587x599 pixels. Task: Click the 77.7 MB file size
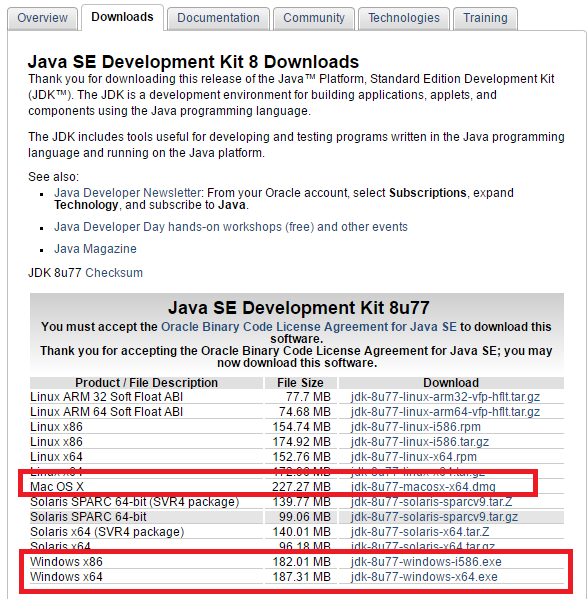[x=308, y=397]
